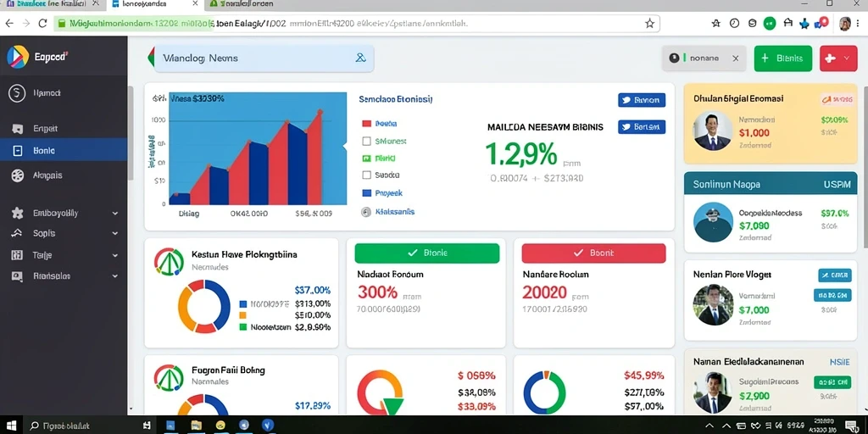This screenshot has width=868, height=434.
Task: Click the browser reload icon
Action: point(42,23)
